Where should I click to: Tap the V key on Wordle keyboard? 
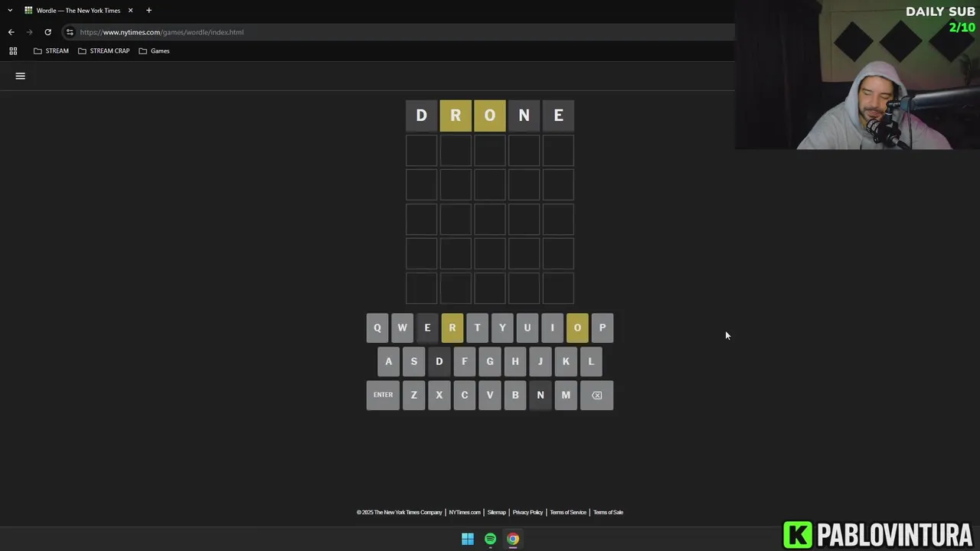pos(490,395)
